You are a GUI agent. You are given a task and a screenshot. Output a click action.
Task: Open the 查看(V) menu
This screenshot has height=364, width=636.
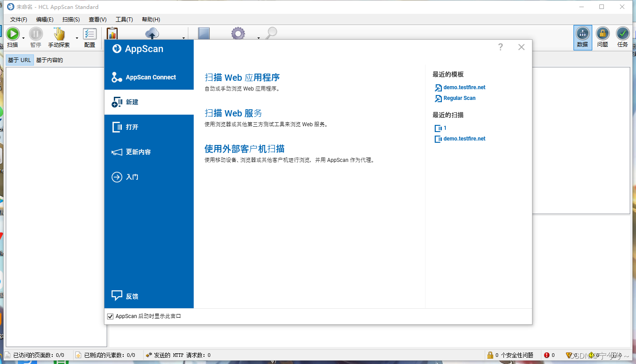click(x=98, y=20)
